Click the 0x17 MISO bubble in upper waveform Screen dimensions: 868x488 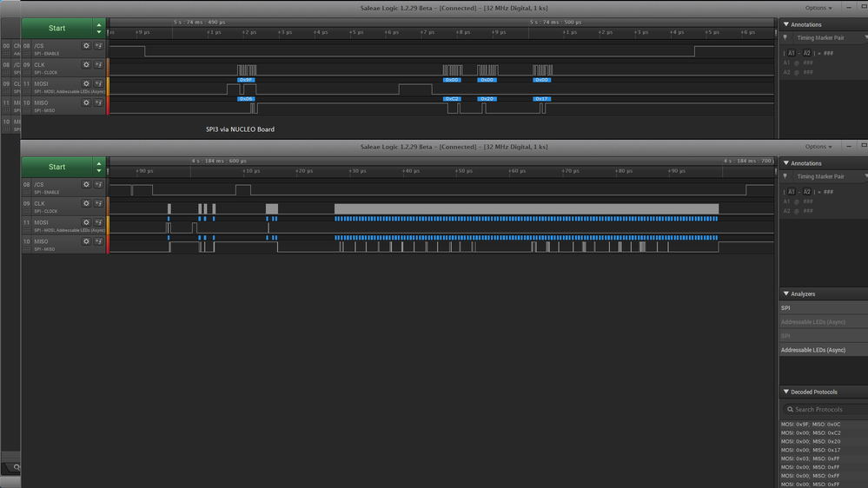(542, 99)
